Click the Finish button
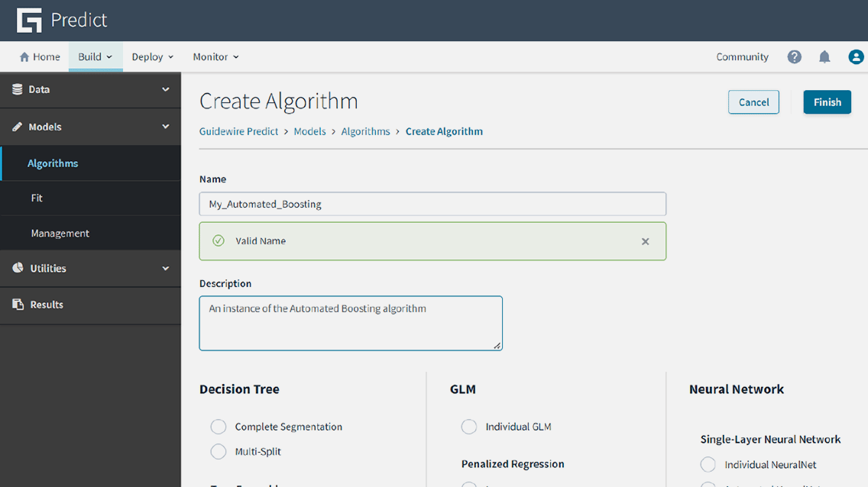Screen dimensions: 868x487 [x=827, y=102]
